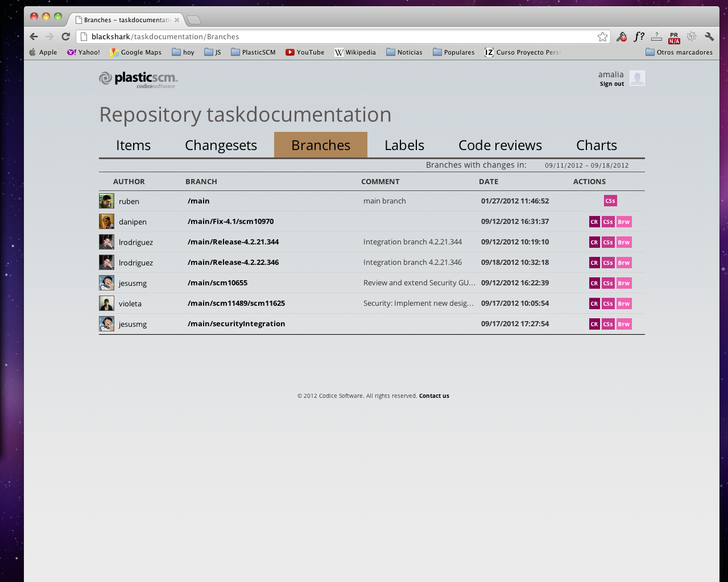This screenshot has height=582, width=728.
Task: Open the Code reviews tab
Action: coord(500,145)
